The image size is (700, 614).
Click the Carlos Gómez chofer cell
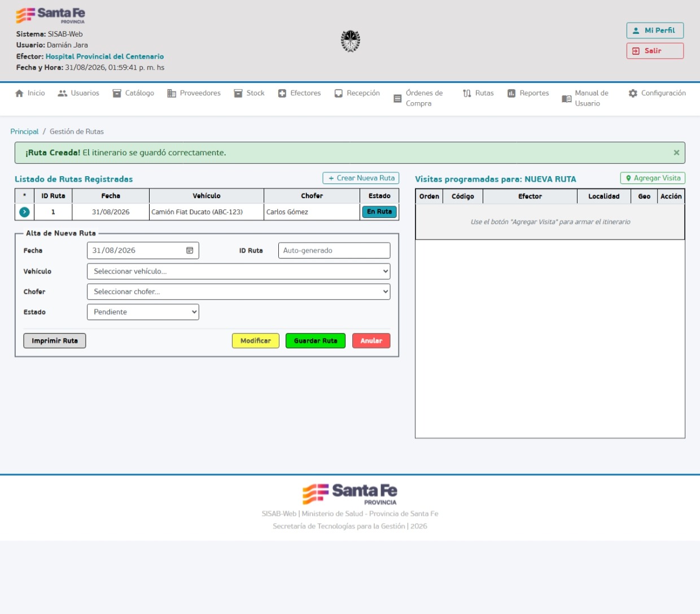pos(312,212)
